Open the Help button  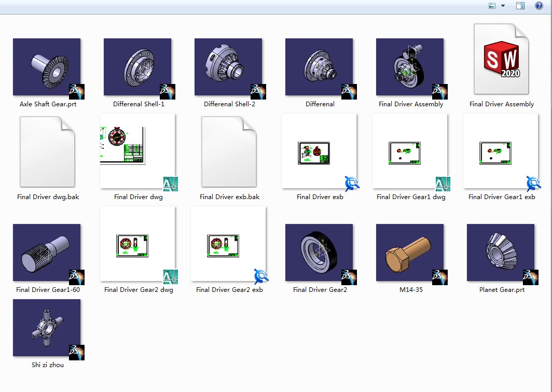pyautogui.click(x=539, y=6)
